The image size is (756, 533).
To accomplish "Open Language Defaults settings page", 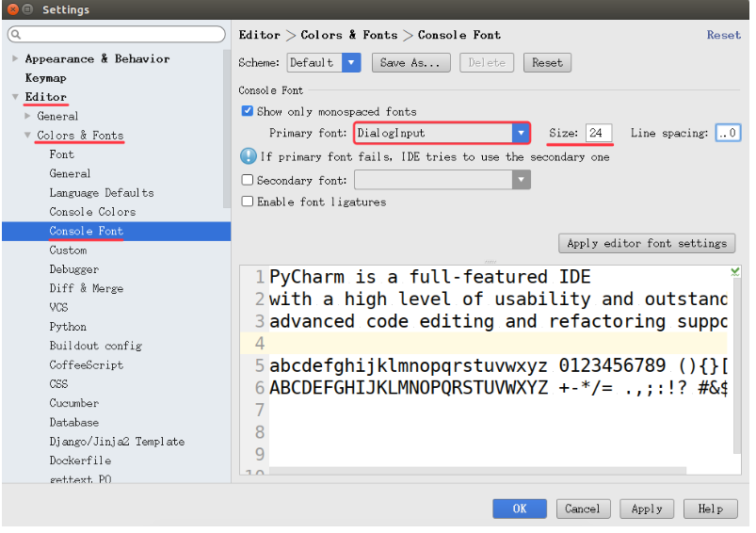I will (102, 192).
